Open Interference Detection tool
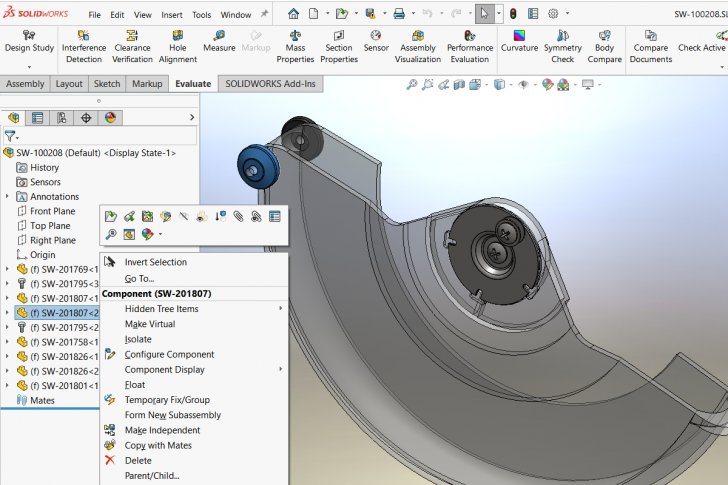 tap(84, 46)
